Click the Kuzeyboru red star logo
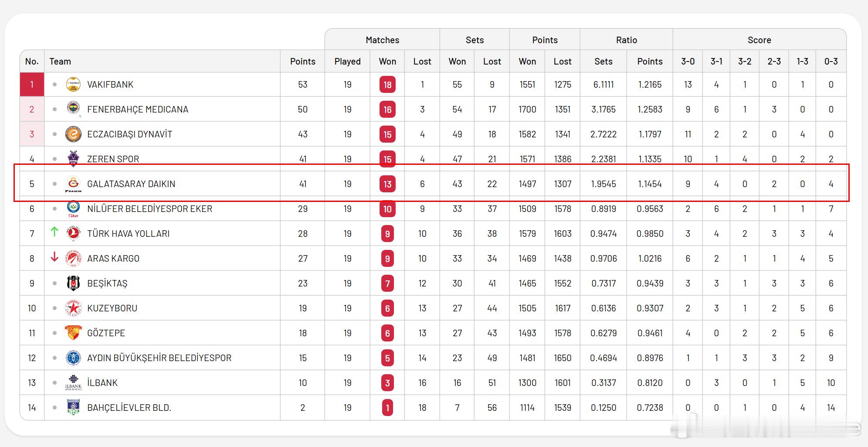 (x=73, y=308)
